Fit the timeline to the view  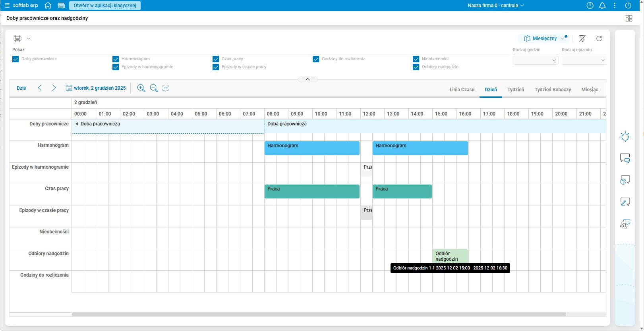(166, 88)
